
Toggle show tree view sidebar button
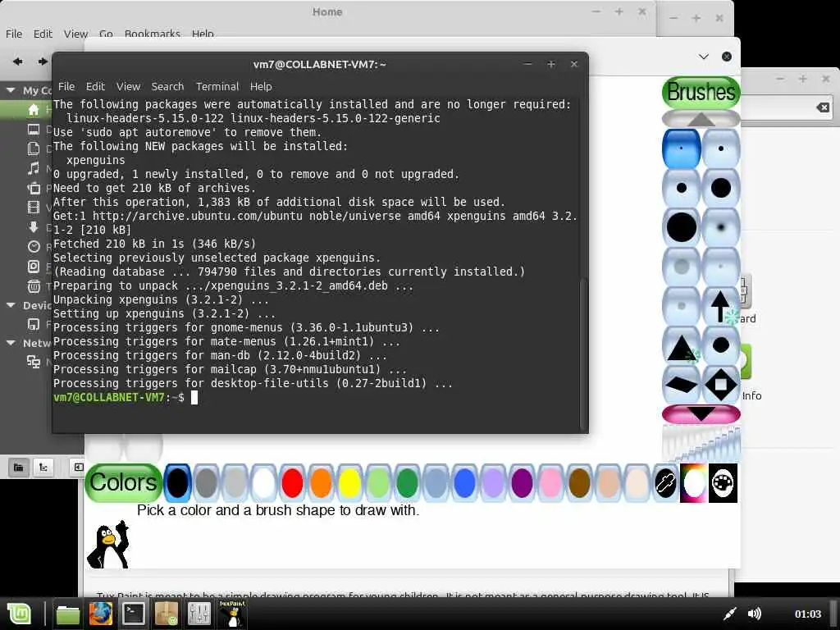point(43,468)
